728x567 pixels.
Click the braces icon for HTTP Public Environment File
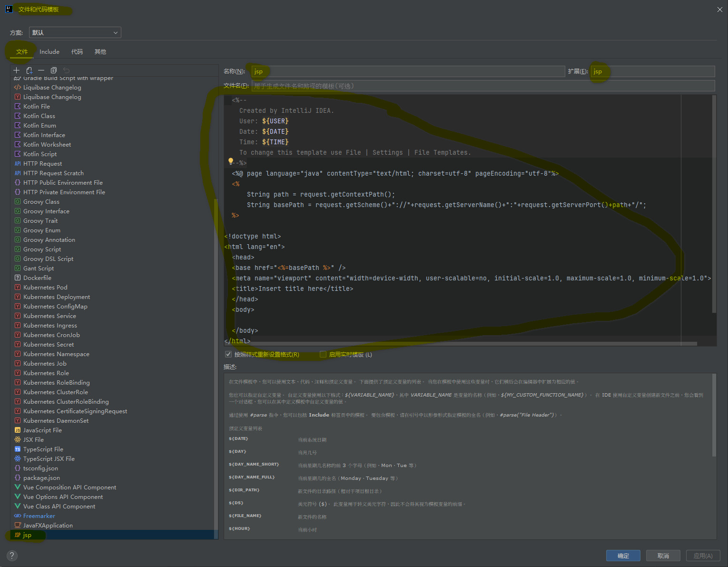click(18, 183)
